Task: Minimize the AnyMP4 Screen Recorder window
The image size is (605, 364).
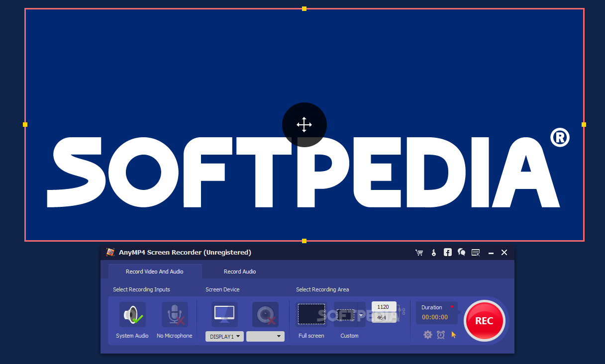Action: (491, 253)
